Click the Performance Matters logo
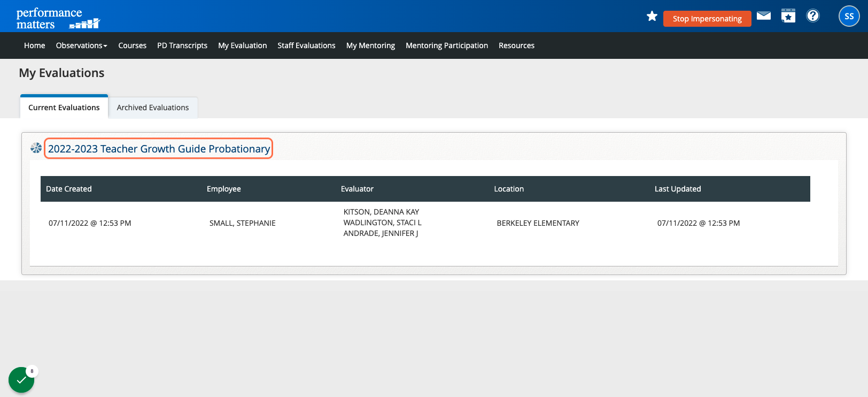 point(58,18)
